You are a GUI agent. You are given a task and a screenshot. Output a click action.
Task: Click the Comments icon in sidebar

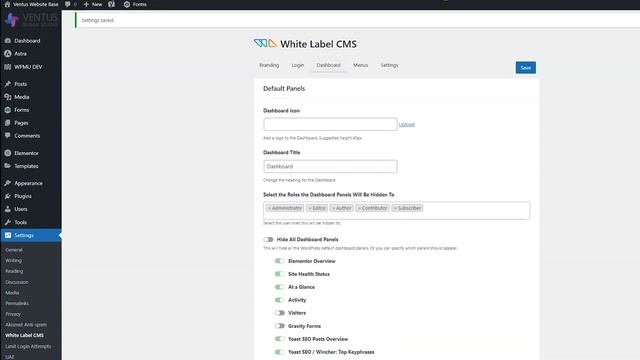(8, 136)
